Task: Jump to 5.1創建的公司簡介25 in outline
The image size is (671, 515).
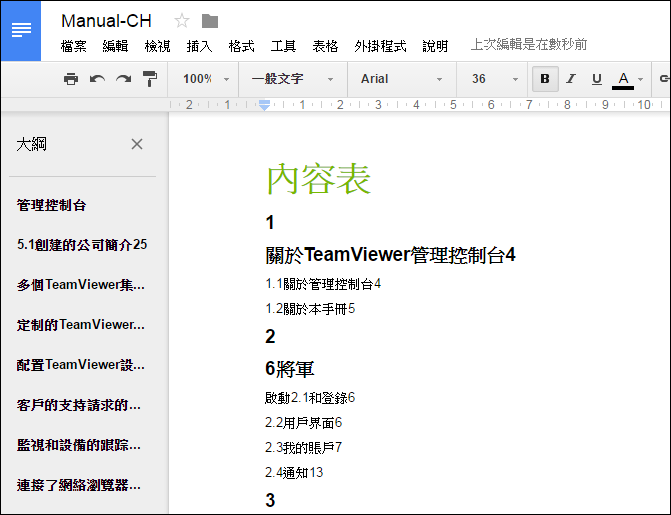Action: coord(82,245)
